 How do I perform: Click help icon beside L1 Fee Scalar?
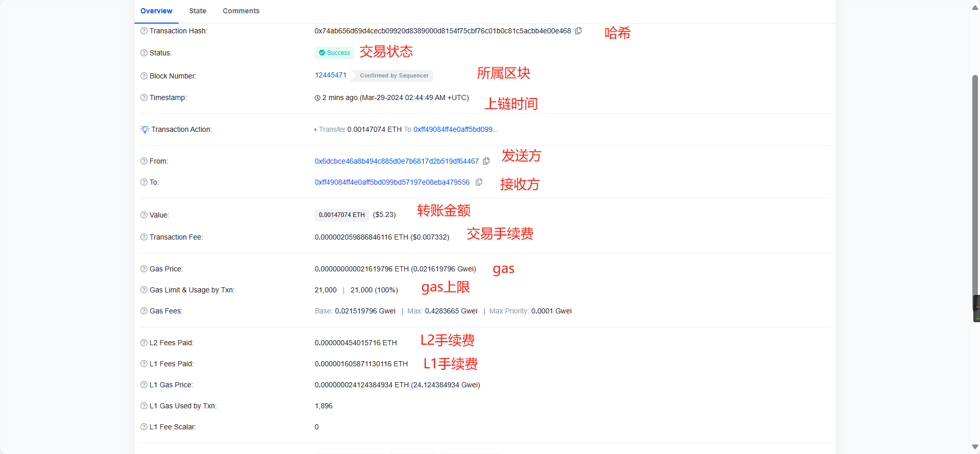pos(144,427)
